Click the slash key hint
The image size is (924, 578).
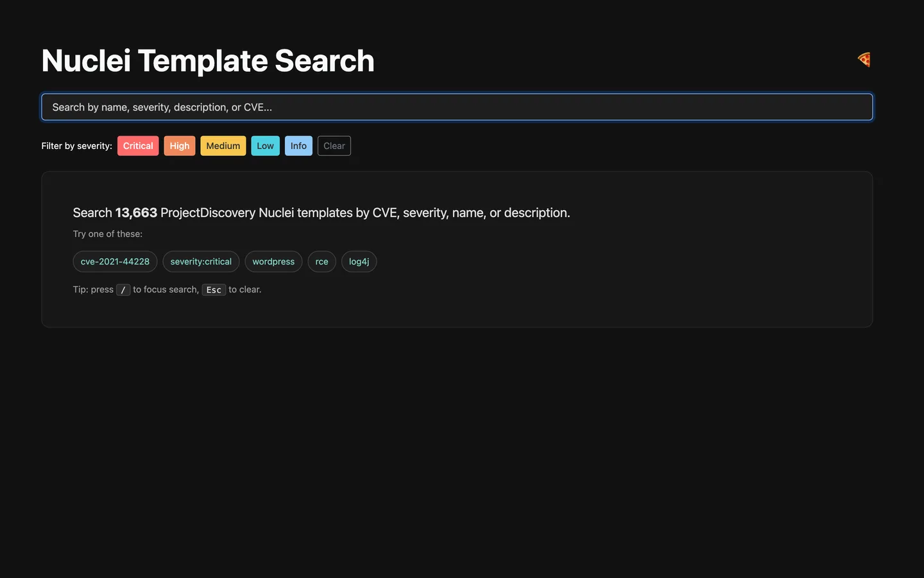123,290
